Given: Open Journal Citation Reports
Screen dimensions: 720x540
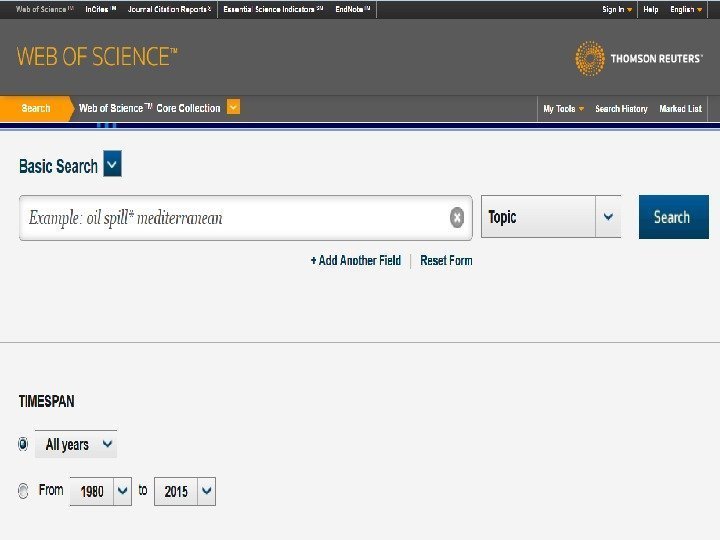Looking at the screenshot, I should tap(169, 9).
